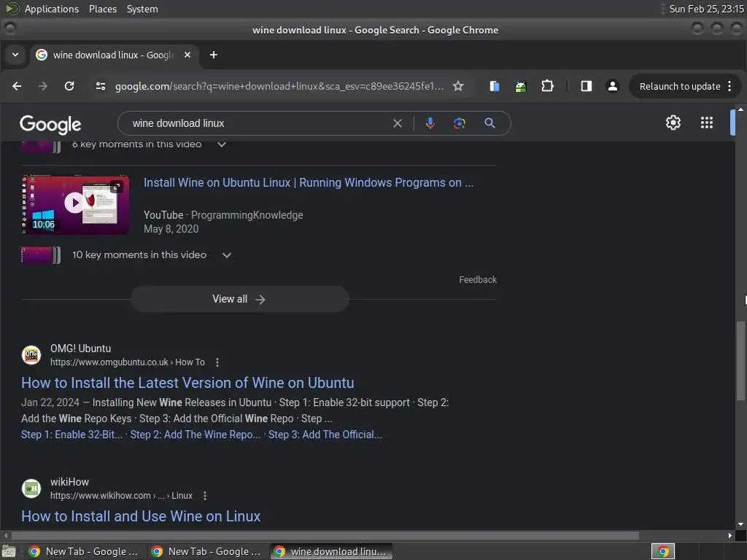Bookmark this page with the star

coord(458,86)
